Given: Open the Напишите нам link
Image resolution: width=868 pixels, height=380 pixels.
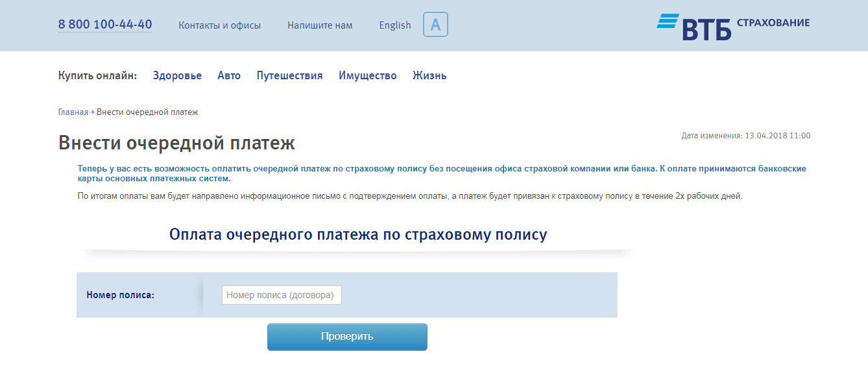Looking at the screenshot, I should tap(320, 25).
